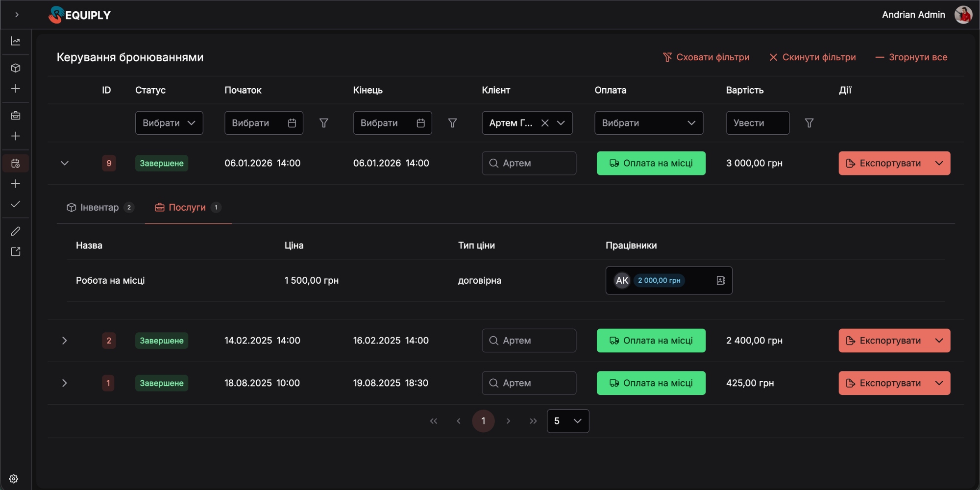Click the employee contact icon in Працівники cell

click(x=720, y=280)
